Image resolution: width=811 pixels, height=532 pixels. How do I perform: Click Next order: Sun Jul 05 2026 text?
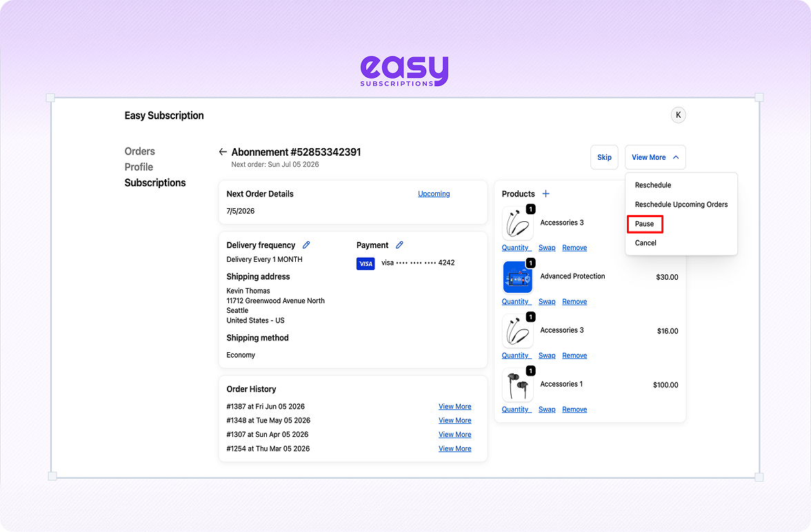pyautogui.click(x=275, y=165)
